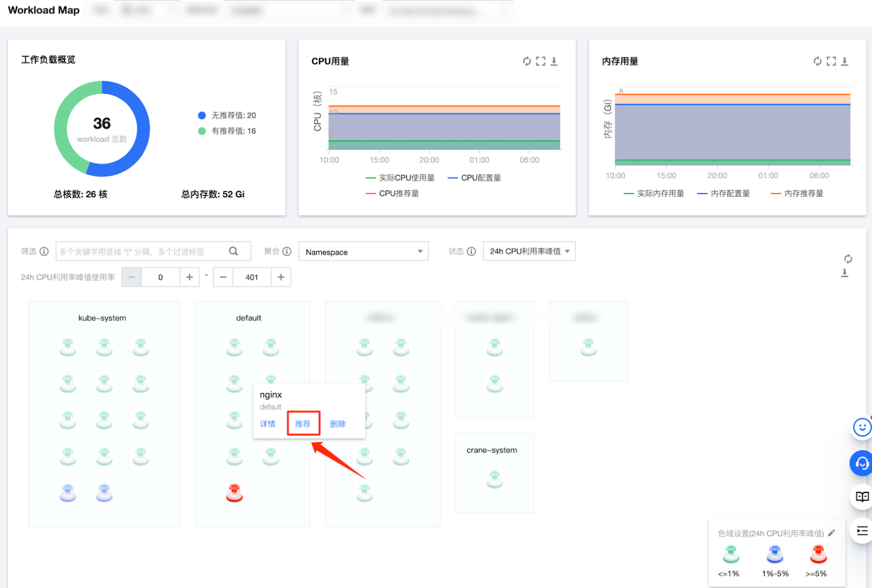Increase the minimum CPU utilization value of 0

[189, 277]
